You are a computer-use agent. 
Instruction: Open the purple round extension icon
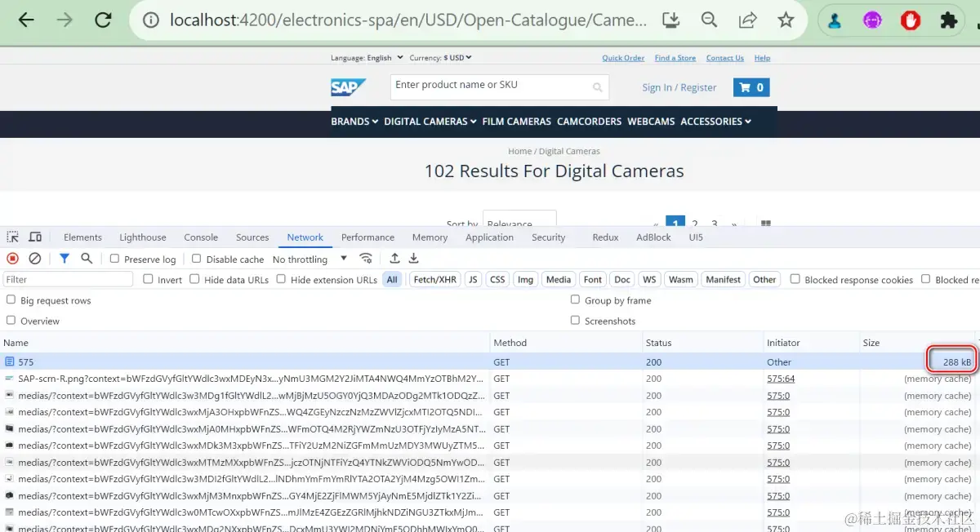(x=872, y=21)
